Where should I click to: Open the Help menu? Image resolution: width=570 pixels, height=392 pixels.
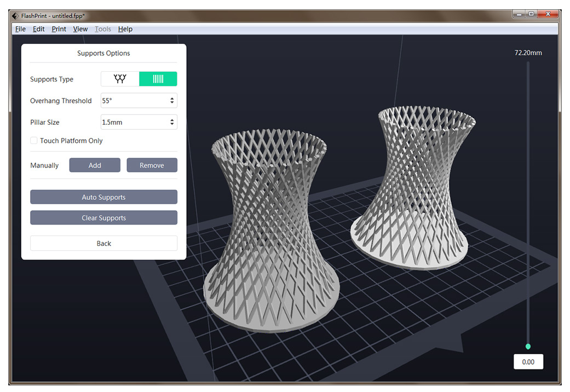click(x=125, y=29)
